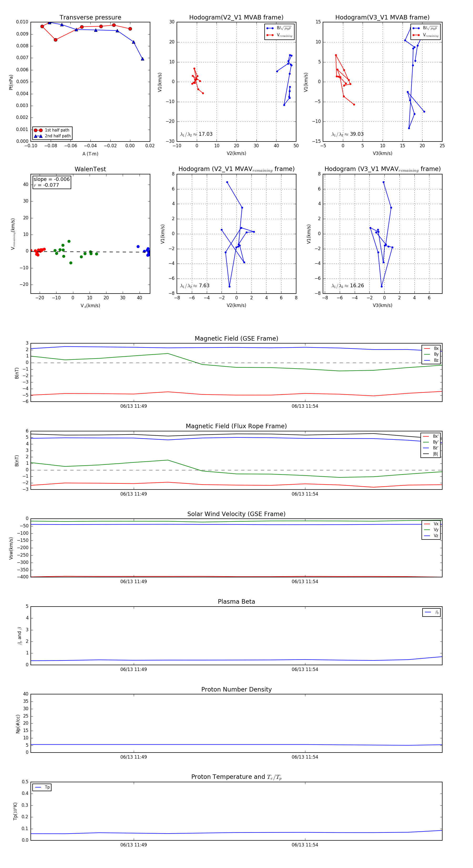The height and width of the screenshot is (868, 473).
Task: Click the "Np(#/cc)" y-axis label
Action: (x=18, y=724)
